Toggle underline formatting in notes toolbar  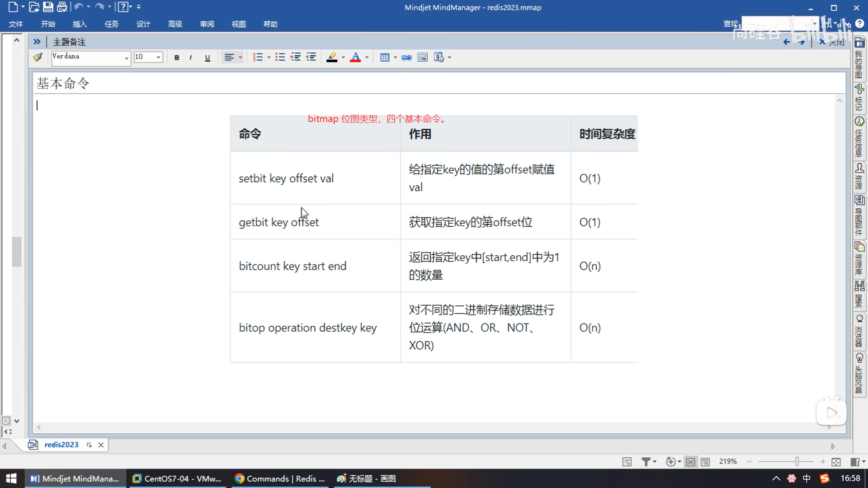pos(207,57)
